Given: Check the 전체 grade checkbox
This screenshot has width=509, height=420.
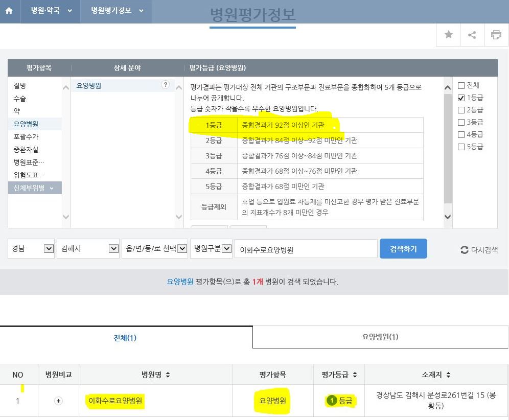Looking at the screenshot, I should coord(461,85).
